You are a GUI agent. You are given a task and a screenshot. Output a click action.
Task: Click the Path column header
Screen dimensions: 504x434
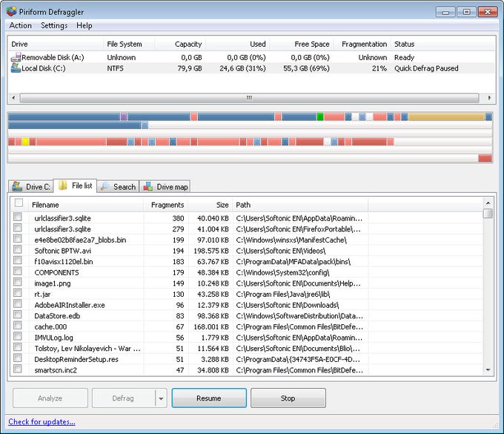tap(300, 205)
